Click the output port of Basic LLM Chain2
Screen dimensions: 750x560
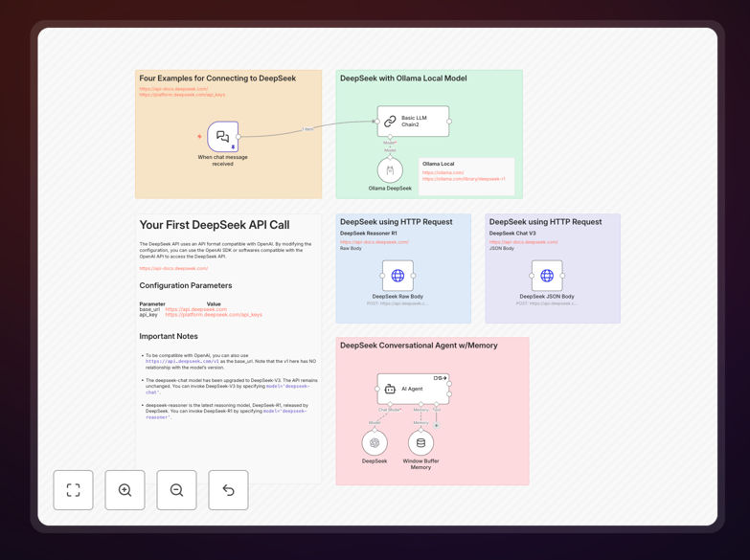[449, 122]
